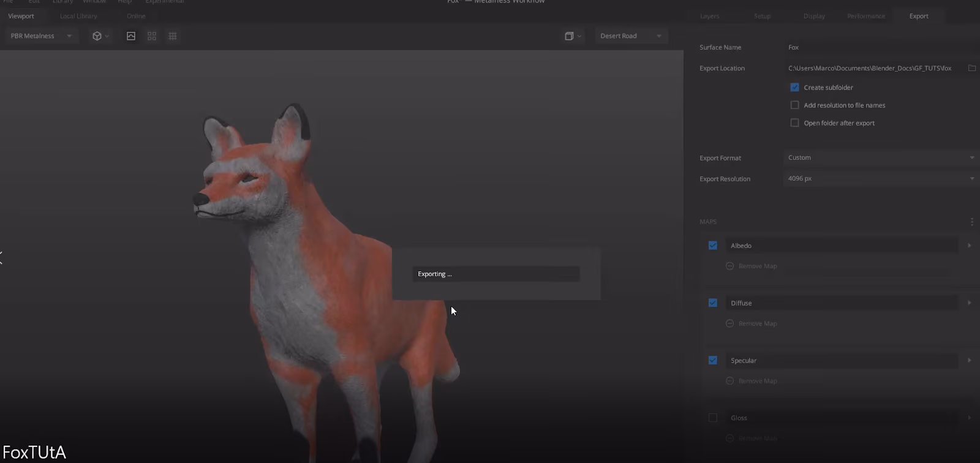Click Remove Map under Diffuse
This screenshot has width=980, height=463.
[758, 324]
